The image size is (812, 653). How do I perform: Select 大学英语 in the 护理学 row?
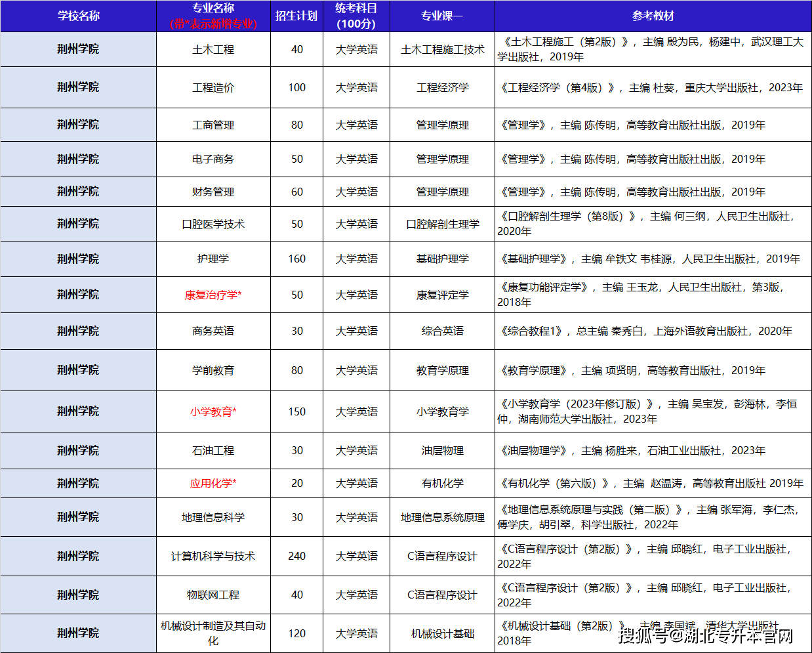point(356,259)
